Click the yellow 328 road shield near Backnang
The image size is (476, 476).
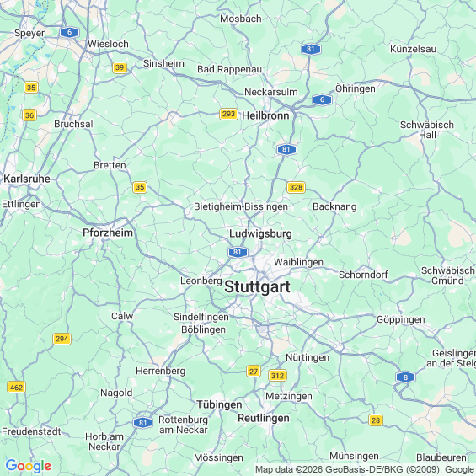point(296,187)
